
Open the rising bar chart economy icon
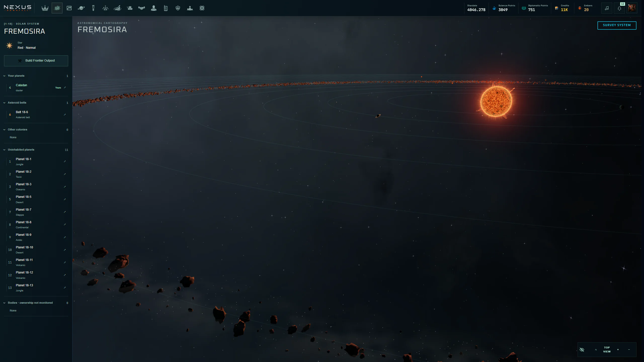tap(117, 8)
